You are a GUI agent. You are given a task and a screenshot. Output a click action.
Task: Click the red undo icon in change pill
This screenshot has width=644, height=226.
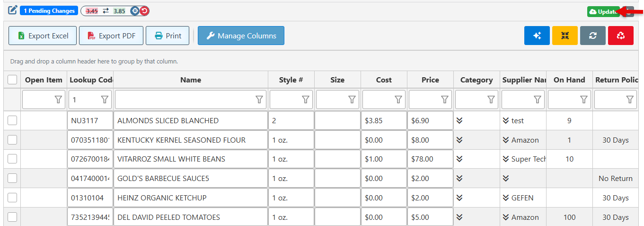tap(143, 11)
